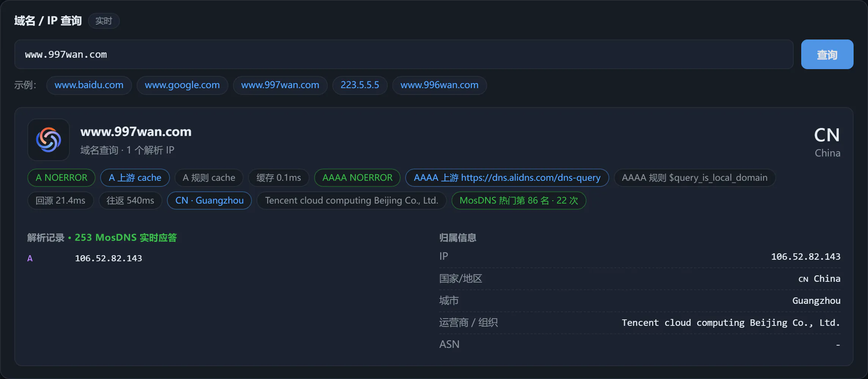Click the 实时 badge next to the title
Image resolution: width=868 pixels, height=379 pixels.
click(104, 21)
